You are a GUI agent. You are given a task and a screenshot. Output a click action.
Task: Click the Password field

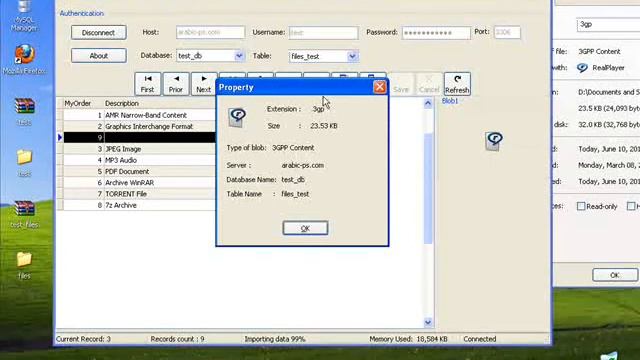436,33
